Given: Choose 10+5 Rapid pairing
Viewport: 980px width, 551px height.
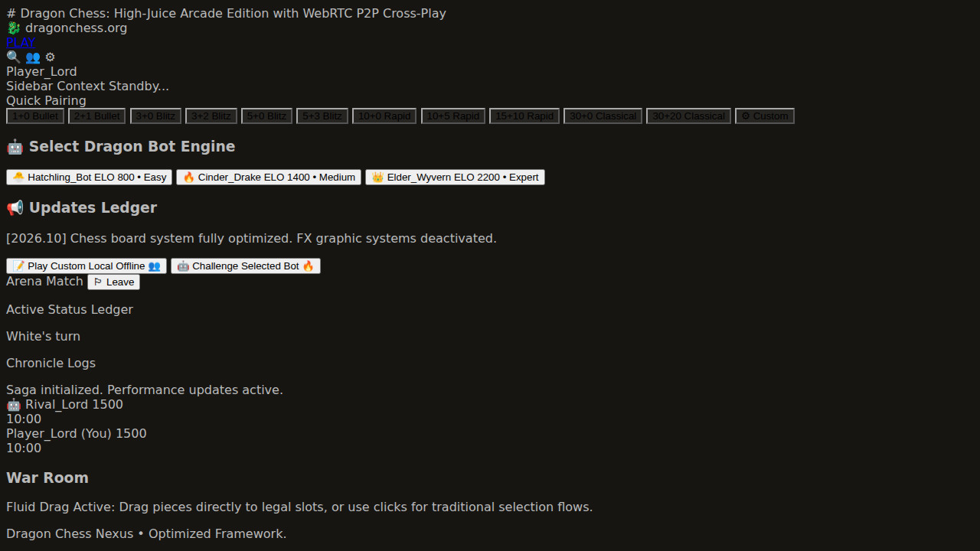Looking at the screenshot, I should (453, 116).
